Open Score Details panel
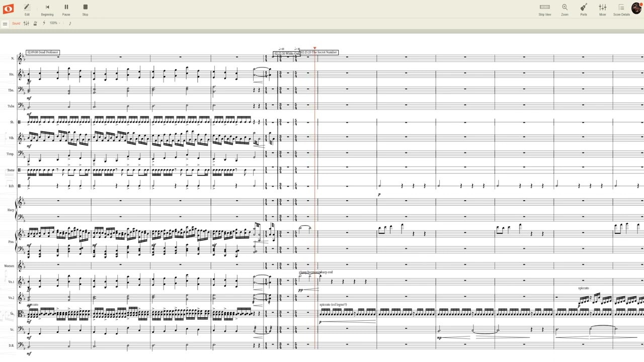Screen dimensions: 644x362 [621, 9]
